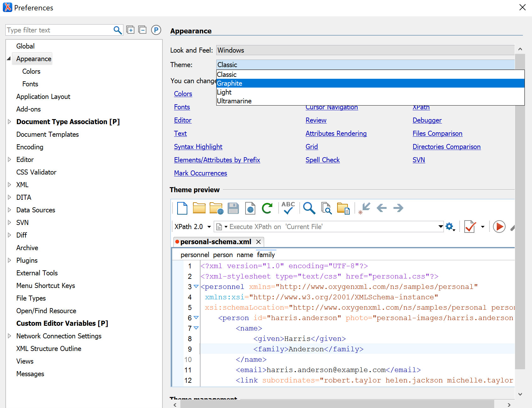Click the collapse all tree icon

coord(143,30)
